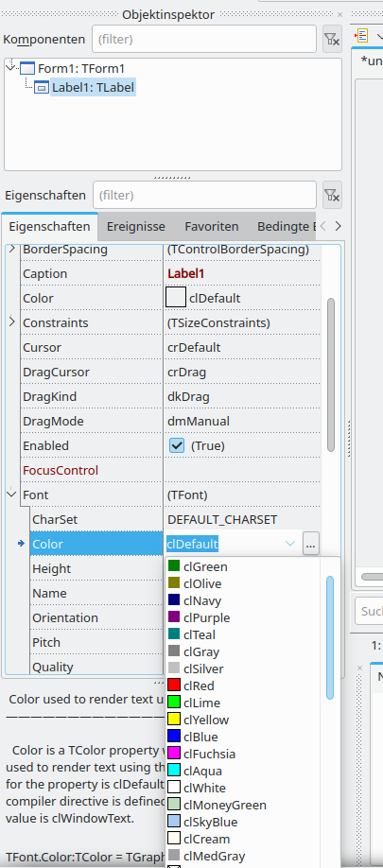Select the Pitch property row

coord(96,642)
